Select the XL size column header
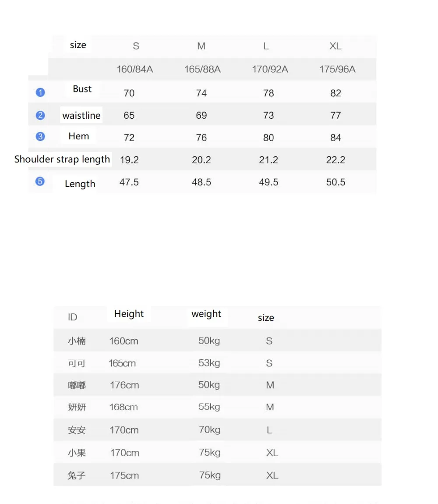This screenshot has height=504, width=438. click(x=335, y=46)
